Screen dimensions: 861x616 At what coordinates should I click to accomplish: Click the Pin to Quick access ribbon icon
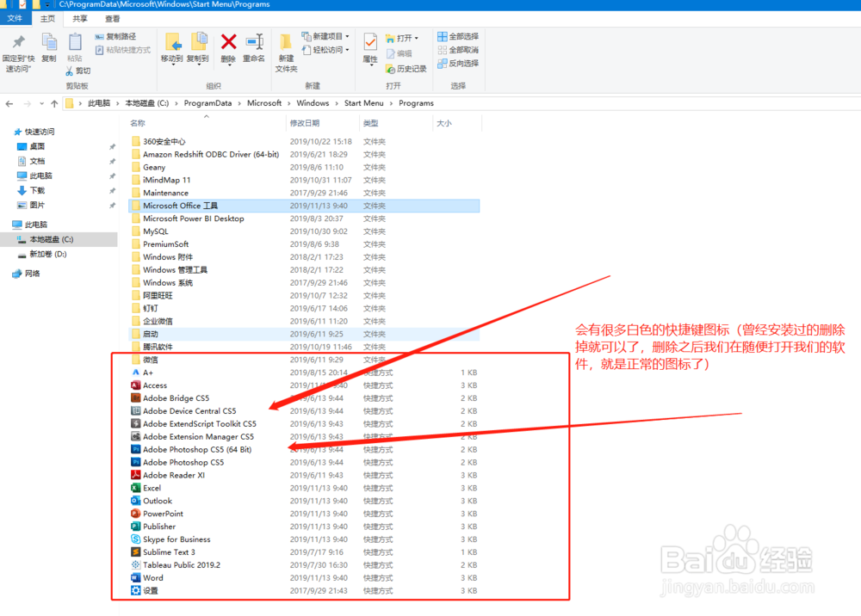(x=19, y=41)
